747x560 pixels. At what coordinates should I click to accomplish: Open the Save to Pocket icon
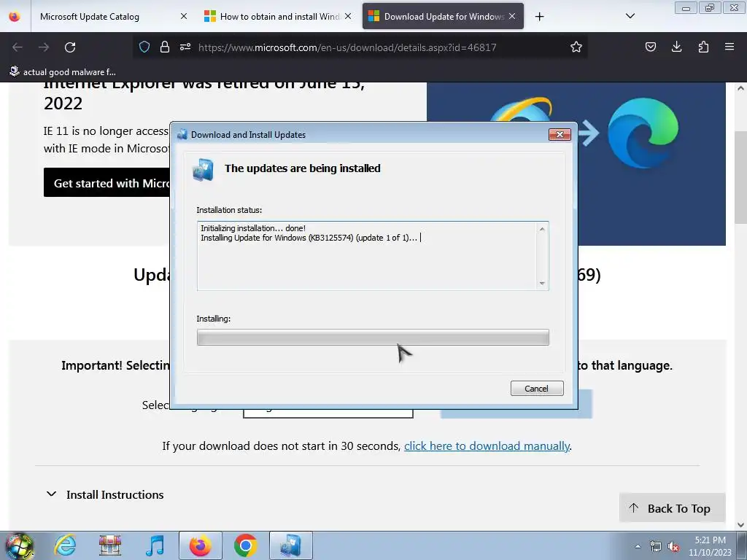(x=650, y=47)
